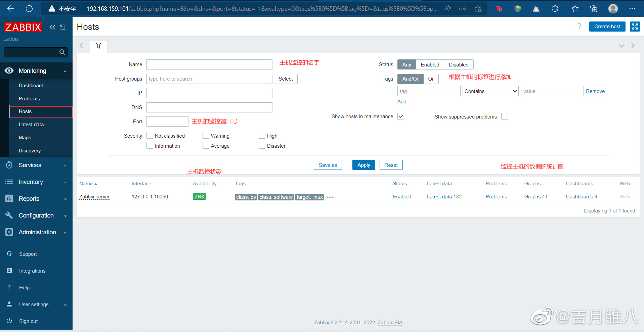This screenshot has width=644, height=332.
Task: Open the Integrations sidebar entry
Action: coord(32,271)
